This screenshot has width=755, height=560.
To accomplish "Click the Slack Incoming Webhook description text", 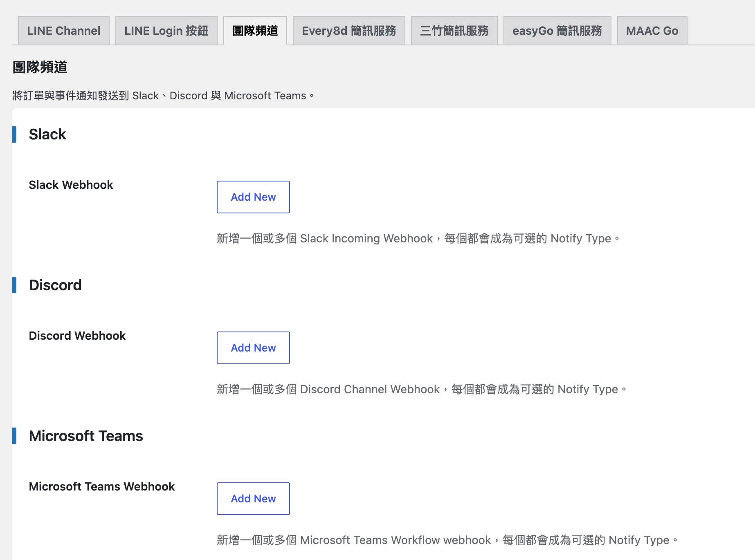I will pyautogui.click(x=418, y=238).
